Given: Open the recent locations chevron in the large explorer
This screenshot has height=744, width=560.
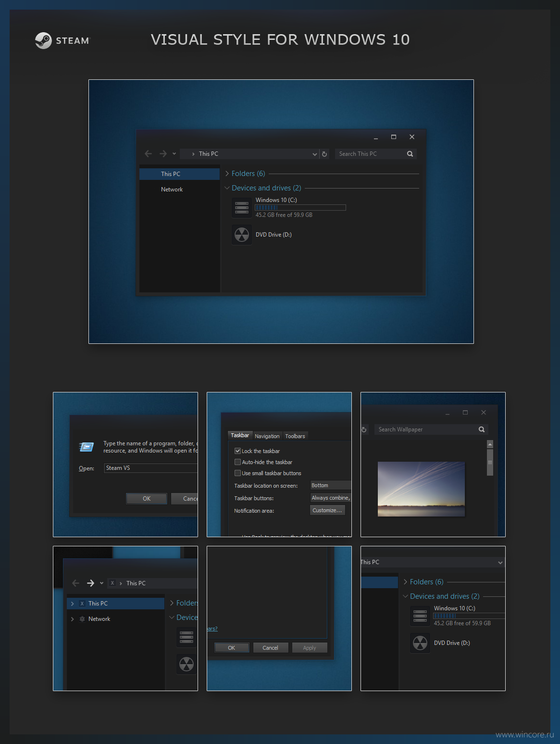Looking at the screenshot, I should (174, 154).
